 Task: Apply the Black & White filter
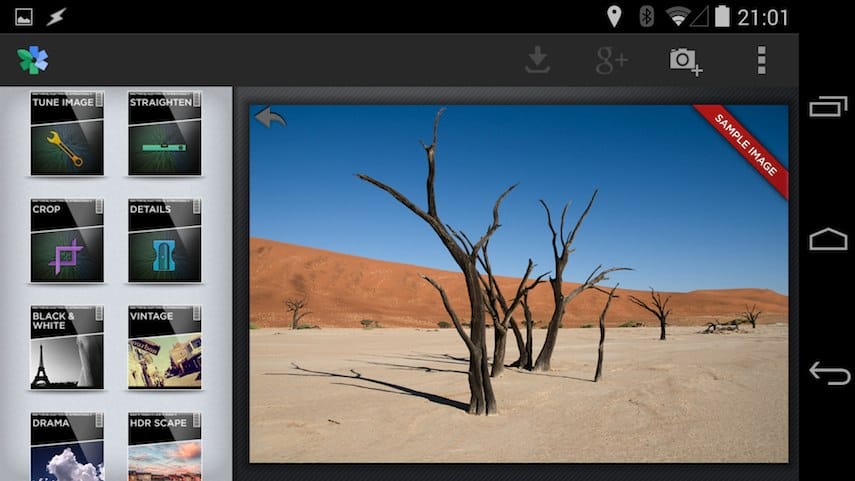click(67, 347)
